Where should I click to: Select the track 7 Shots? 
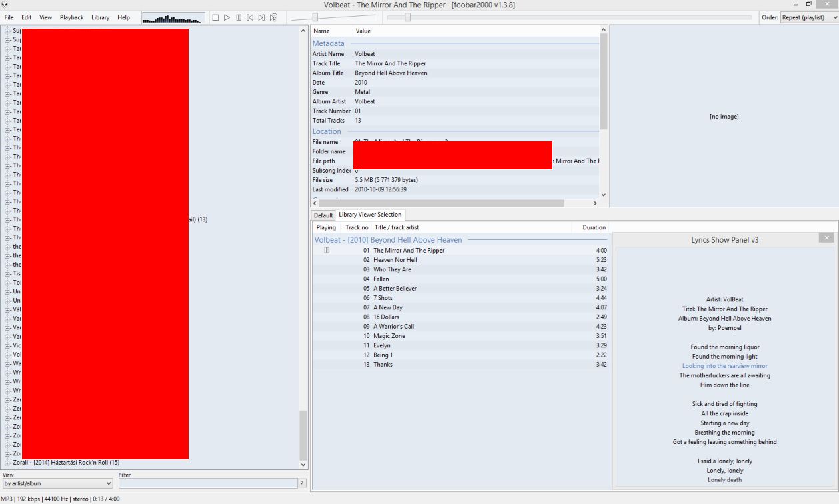tap(460, 298)
